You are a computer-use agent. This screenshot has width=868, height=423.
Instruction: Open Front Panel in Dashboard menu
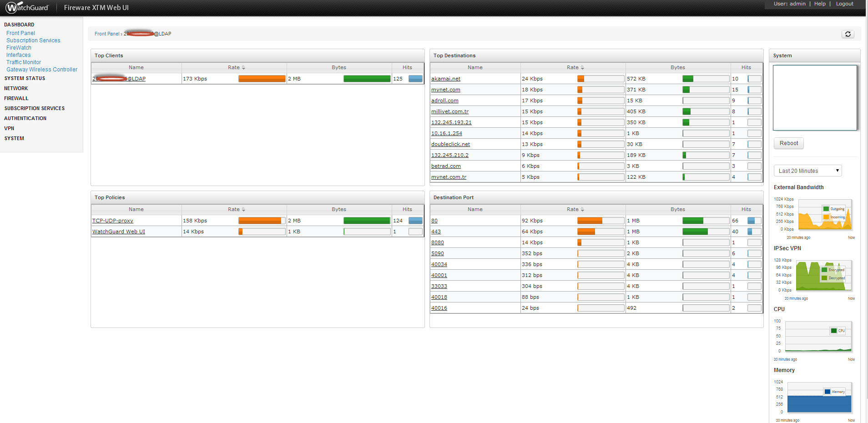[x=20, y=33]
